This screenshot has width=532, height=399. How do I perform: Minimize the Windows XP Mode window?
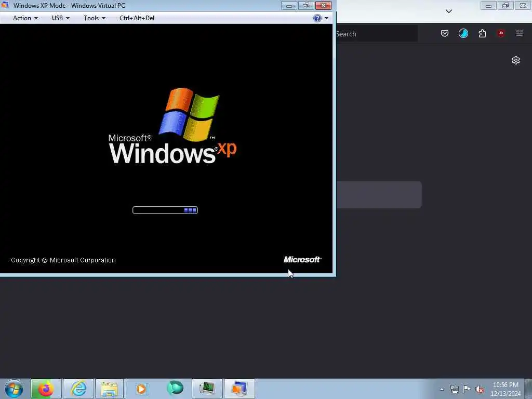pyautogui.click(x=289, y=5)
